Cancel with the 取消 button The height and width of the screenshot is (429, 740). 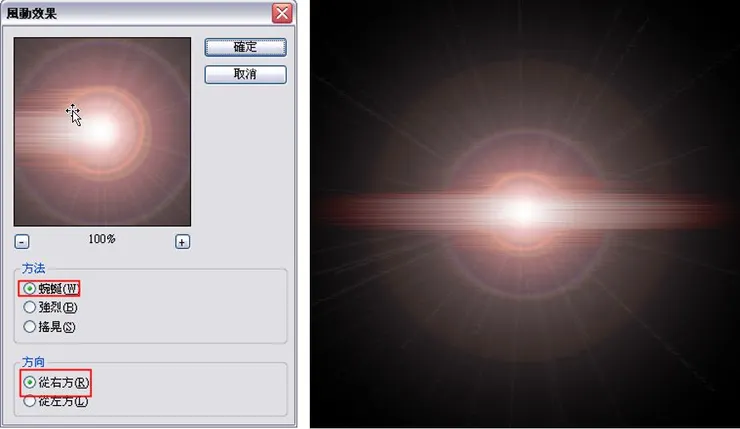(x=245, y=75)
